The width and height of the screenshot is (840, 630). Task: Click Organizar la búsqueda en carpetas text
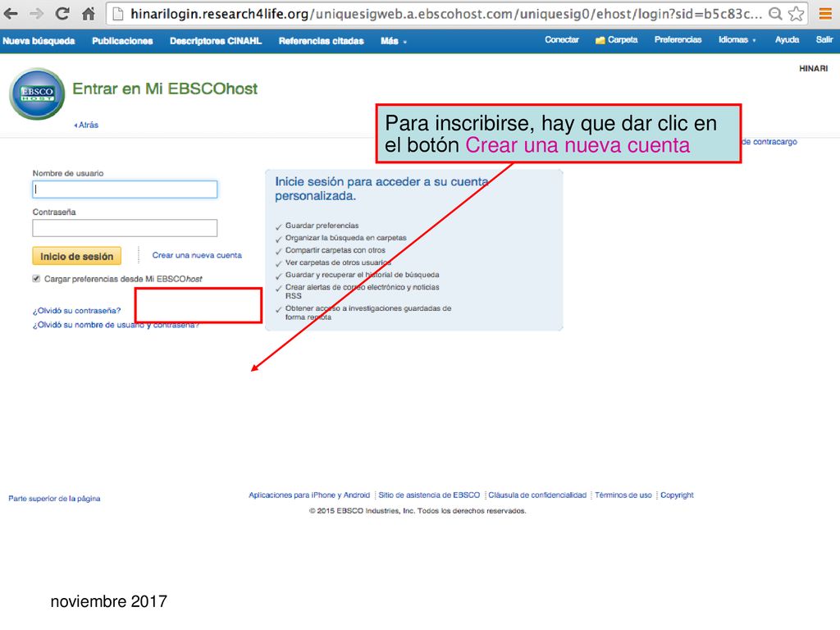(x=345, y=238)
